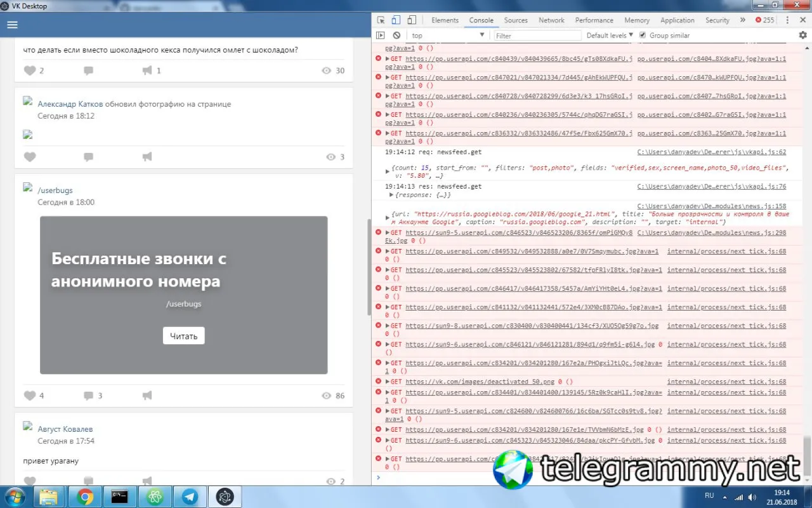Open the DevTools three-dot customize menu
Image resolution: width=812 pixels, height=508 pixels.
pyautogui.click(x=789, y=20)
